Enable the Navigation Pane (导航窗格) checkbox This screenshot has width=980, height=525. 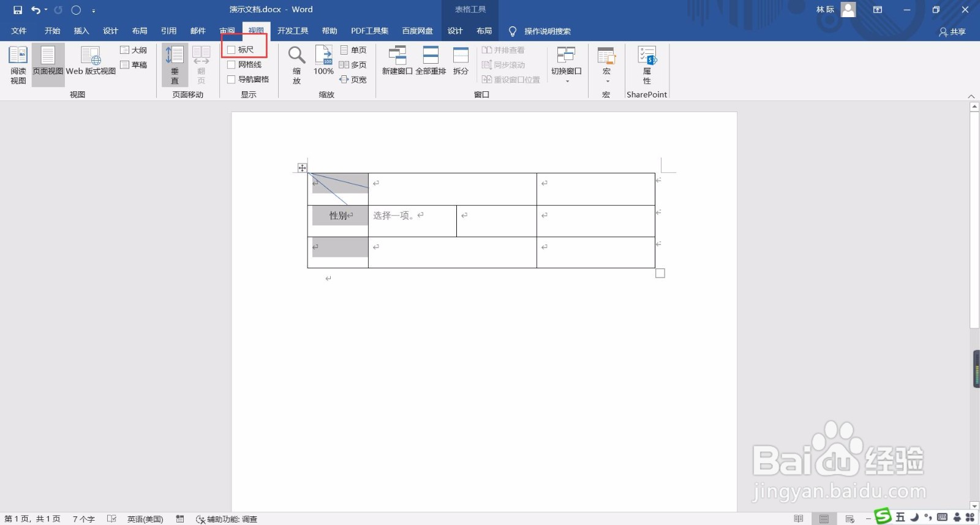point(232,80)
